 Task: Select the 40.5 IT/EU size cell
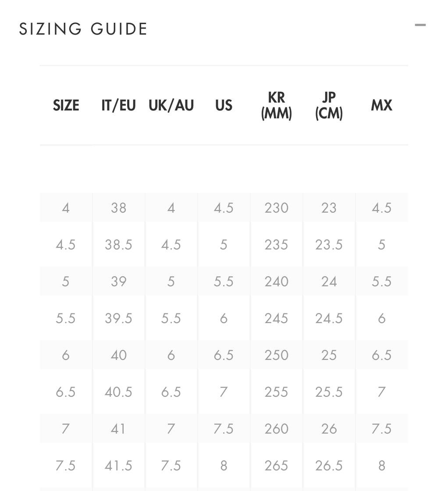(x=118, y=391)
